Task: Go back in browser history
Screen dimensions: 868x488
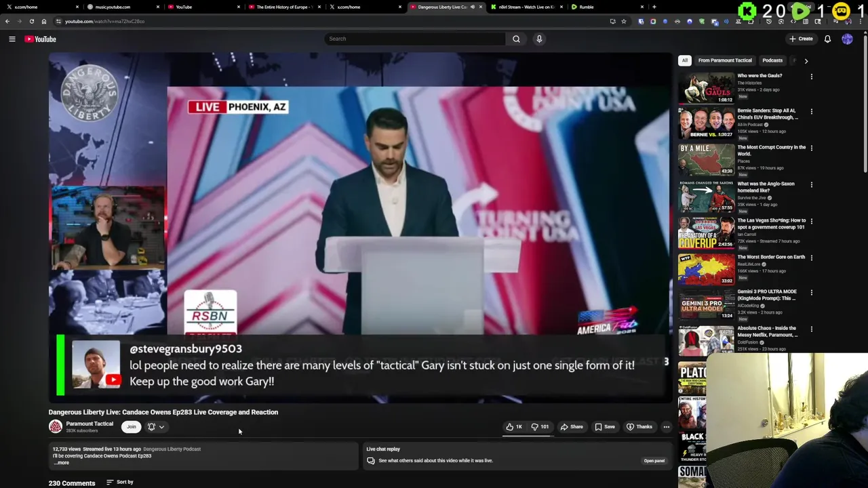Action: point(7,21)
